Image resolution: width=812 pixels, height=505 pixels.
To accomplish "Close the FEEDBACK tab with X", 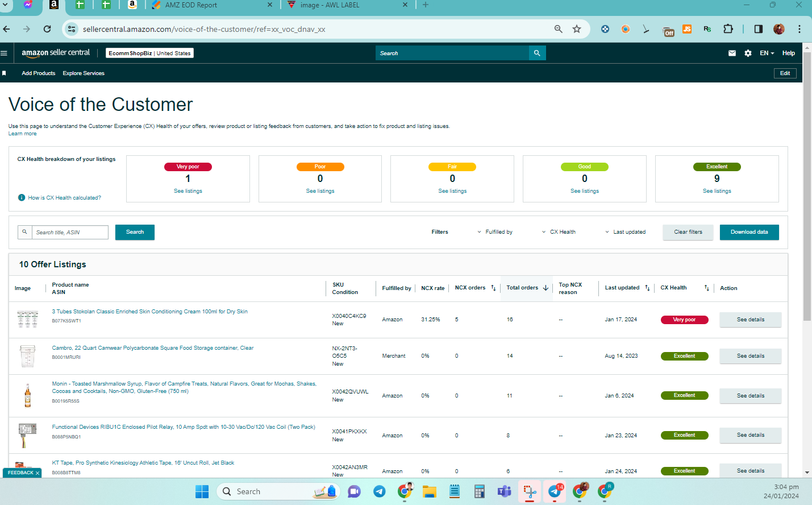I will [38, 473].
